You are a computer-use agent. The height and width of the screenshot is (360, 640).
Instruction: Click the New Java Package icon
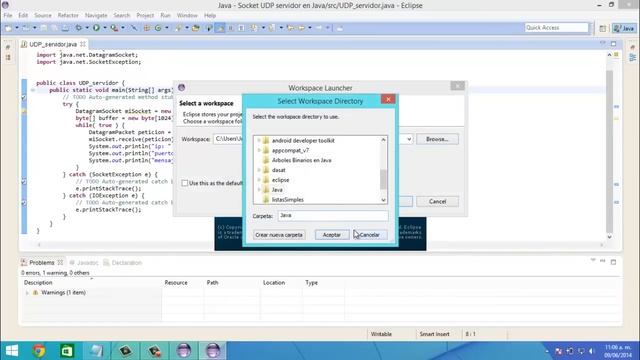147,28
